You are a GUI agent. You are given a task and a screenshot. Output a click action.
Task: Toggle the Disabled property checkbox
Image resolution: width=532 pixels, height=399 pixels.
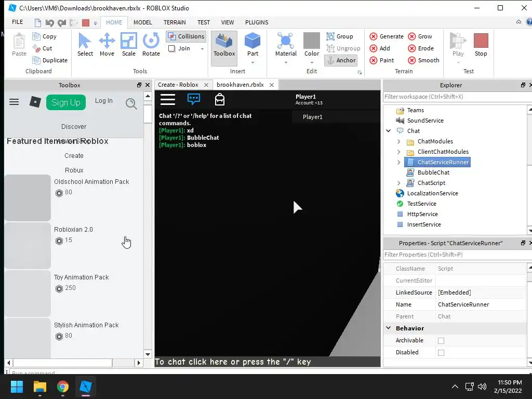441,353
